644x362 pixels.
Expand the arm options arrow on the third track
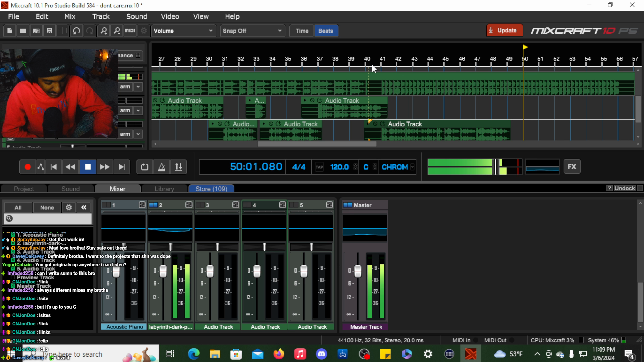(x=138, y=134)
